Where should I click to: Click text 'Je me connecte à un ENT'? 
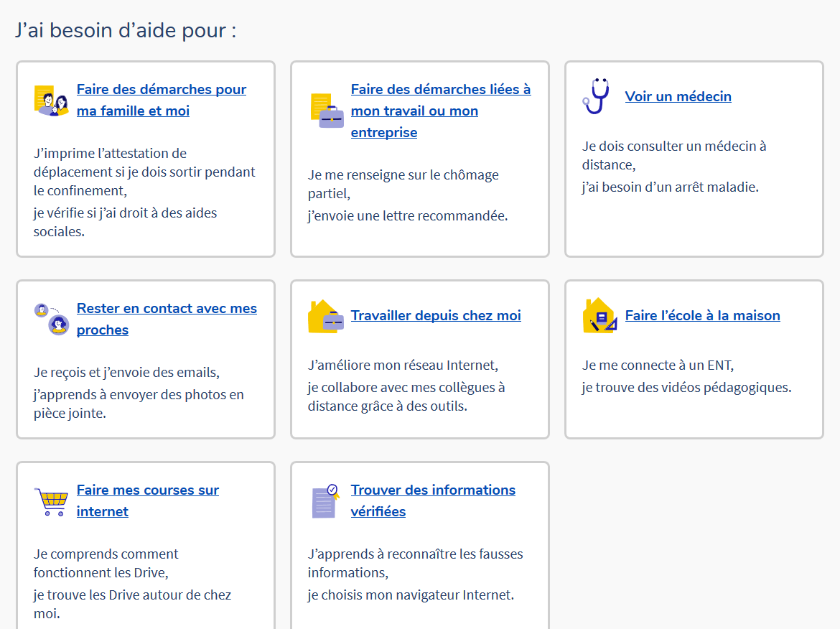point(658,365)
